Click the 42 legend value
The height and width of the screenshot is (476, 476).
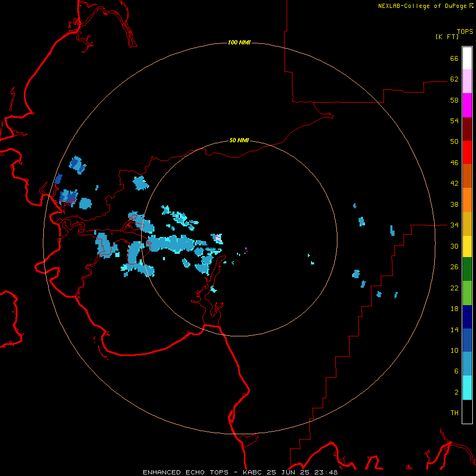point(454,183)
